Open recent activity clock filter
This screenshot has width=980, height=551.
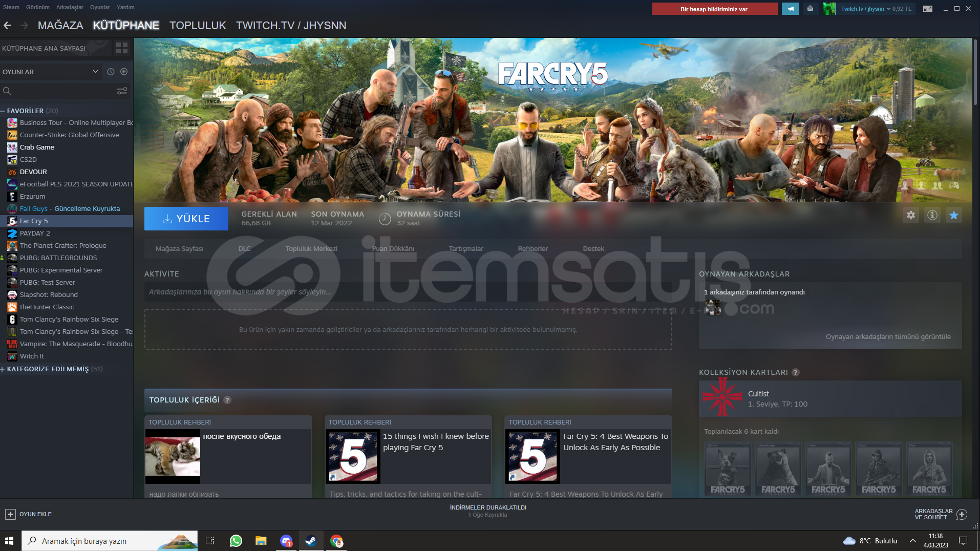[111, 72]
